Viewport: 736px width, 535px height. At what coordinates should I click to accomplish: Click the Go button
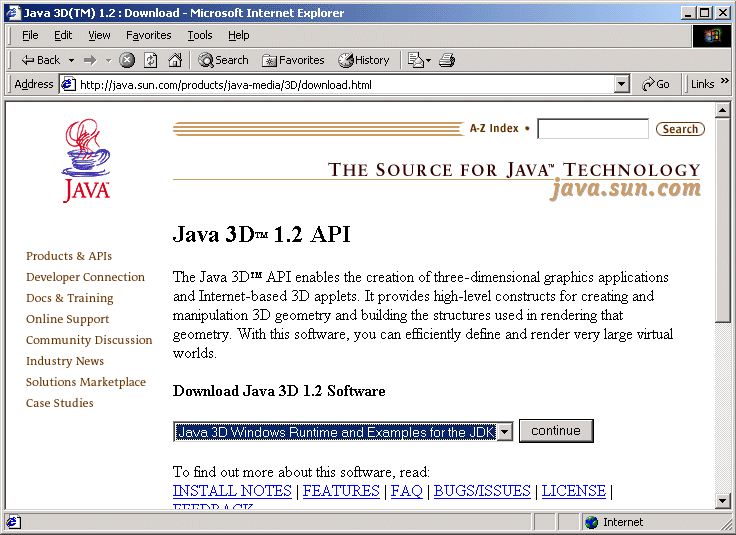click(655, 84)
